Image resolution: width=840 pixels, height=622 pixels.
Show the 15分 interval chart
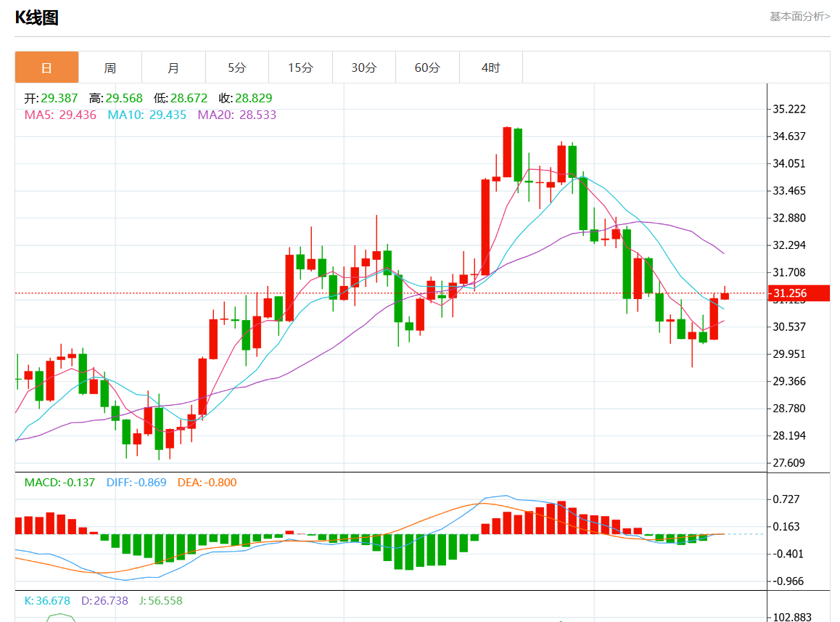300,67
